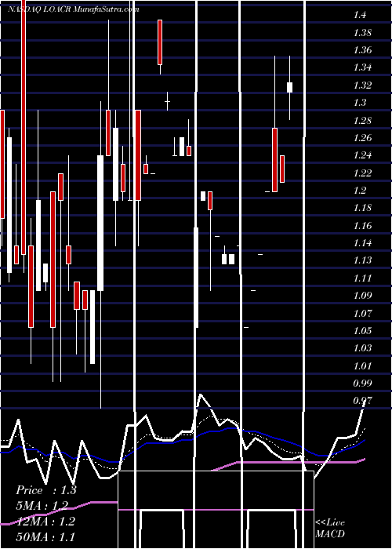Image resolution: width=392 pixels, height=549 pixels.
Task: Click the 1.24 price axis label
Action: point(362,155)
